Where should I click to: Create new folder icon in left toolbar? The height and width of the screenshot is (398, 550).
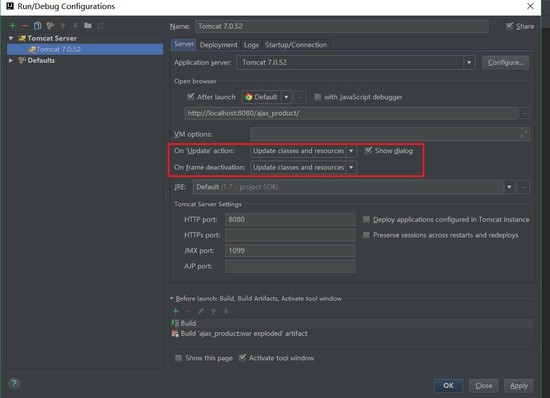coord(88,26)
